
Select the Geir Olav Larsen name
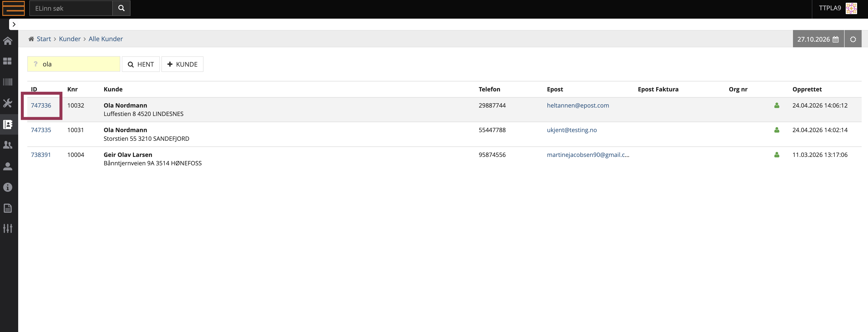tap(128, 155)
